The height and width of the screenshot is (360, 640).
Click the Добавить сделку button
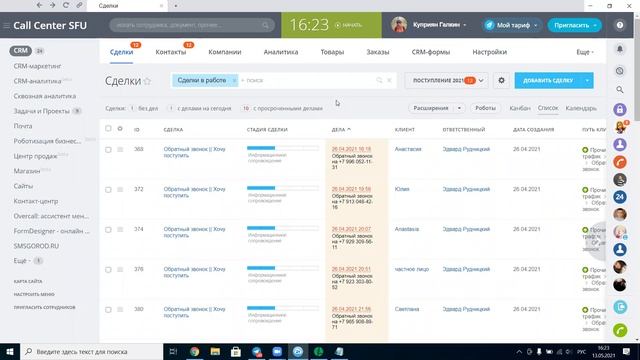coord(548,80)
